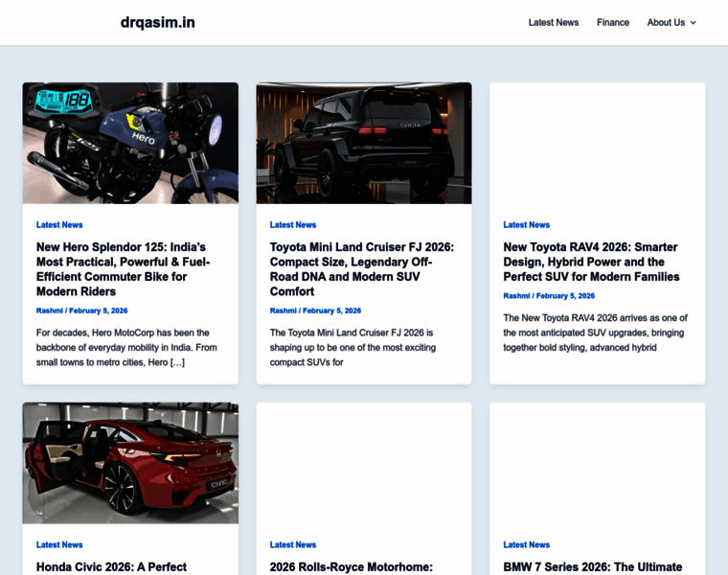Open the Hero Splendor bike thumbnail
The height and width of the screenshot is (575, 728).
[130, 143]
